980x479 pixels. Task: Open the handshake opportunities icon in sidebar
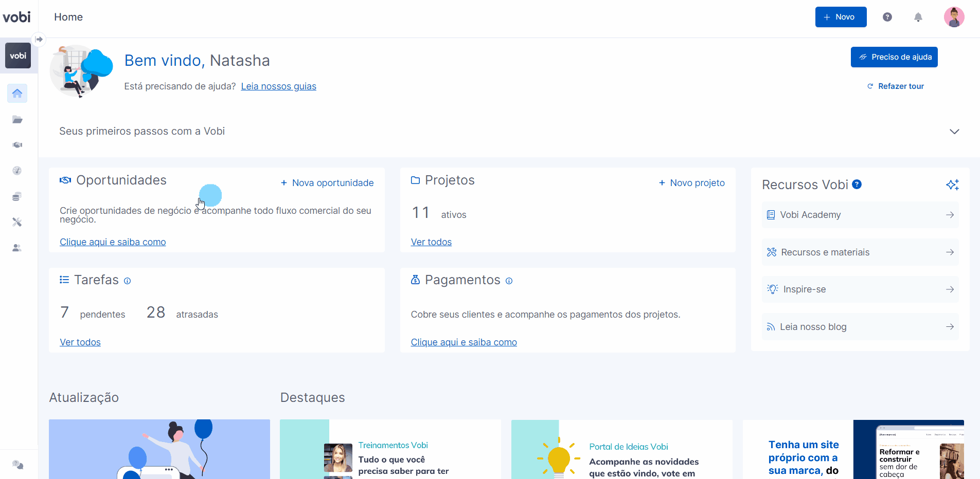point(17,145)
